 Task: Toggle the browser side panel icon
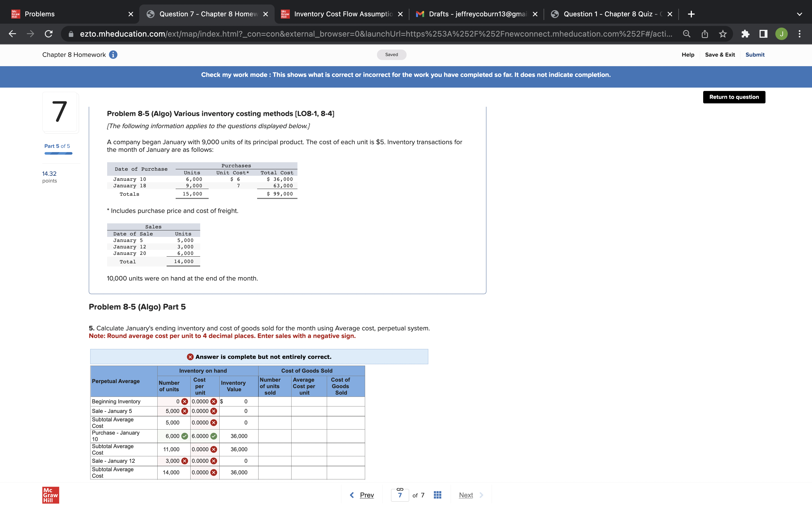point(763,34)
